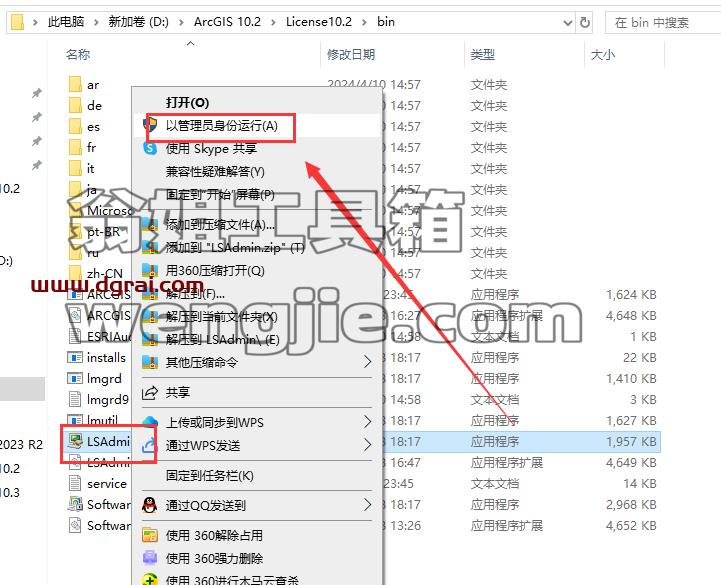Click the de folder icon
Image resolution: width=721 pixels, height=585 pixels.
75,105
